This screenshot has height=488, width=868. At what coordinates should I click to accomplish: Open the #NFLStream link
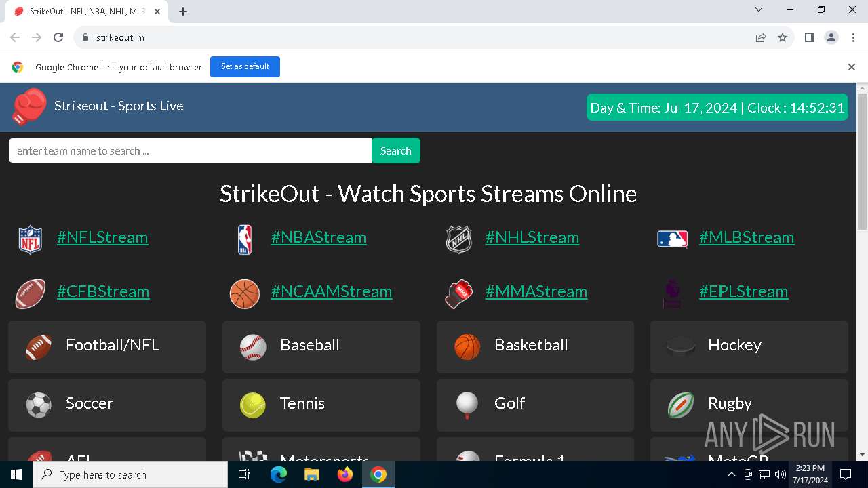pos(102,237)
